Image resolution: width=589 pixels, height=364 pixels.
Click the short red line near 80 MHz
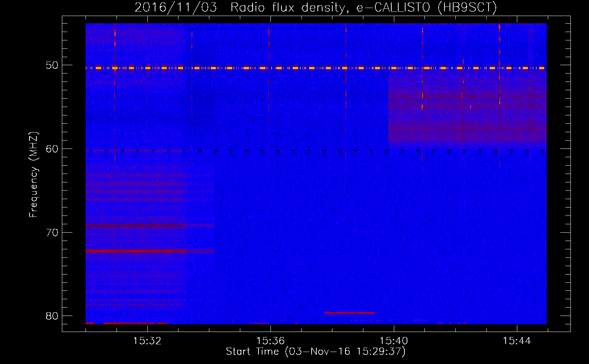(x=349, y=313)
